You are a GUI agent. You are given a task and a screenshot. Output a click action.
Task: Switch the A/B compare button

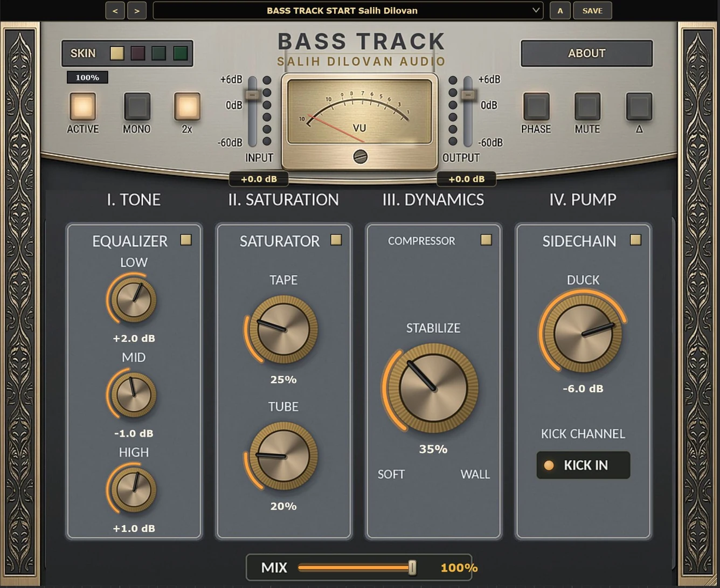click(560, 11)
